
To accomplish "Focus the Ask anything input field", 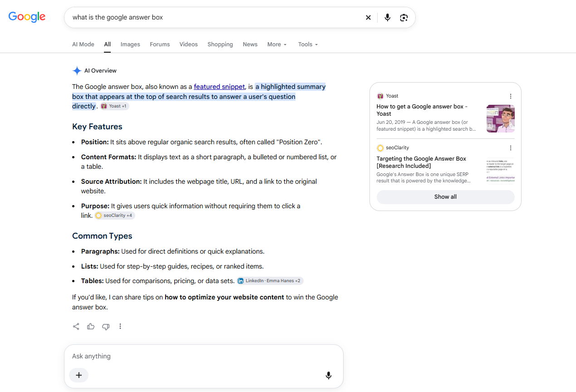I will click(x=203, y=356).
